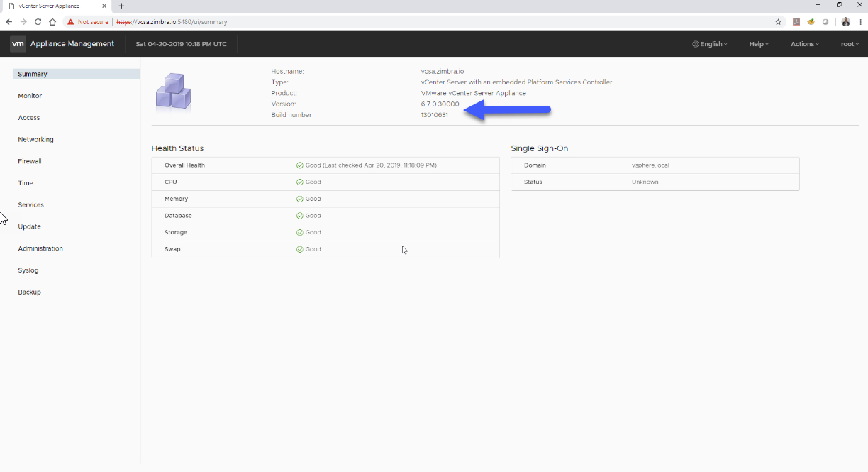Click build number 13010631

point(435,115)
